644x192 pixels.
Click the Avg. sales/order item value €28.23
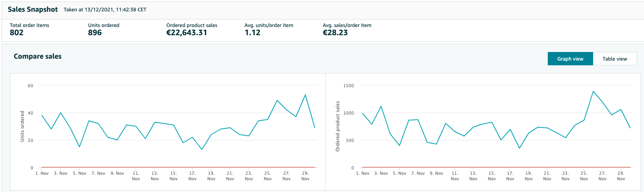tap(335, 33)
